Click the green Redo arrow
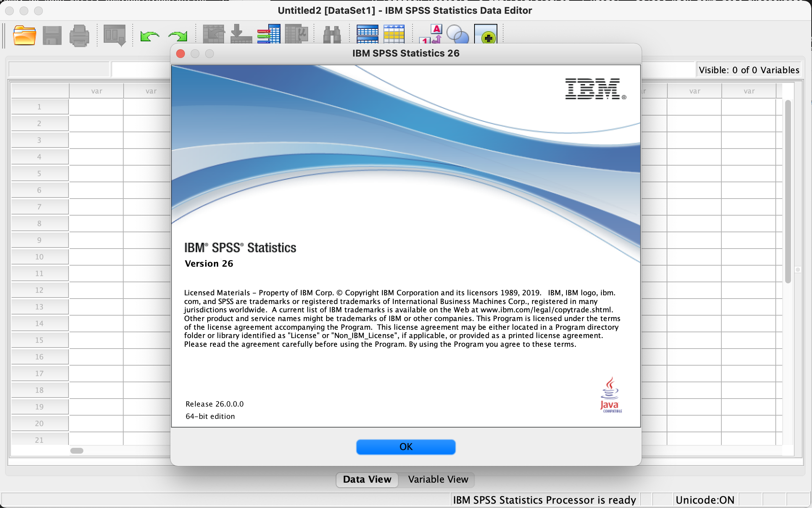The height and width of the screenshot is (508, 812). (x=178, y=36)
